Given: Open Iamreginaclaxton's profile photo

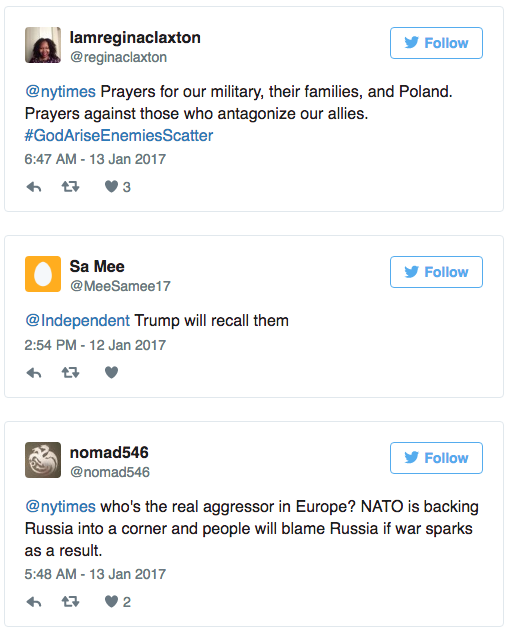Looking at the screenshot, I should 43,45.
